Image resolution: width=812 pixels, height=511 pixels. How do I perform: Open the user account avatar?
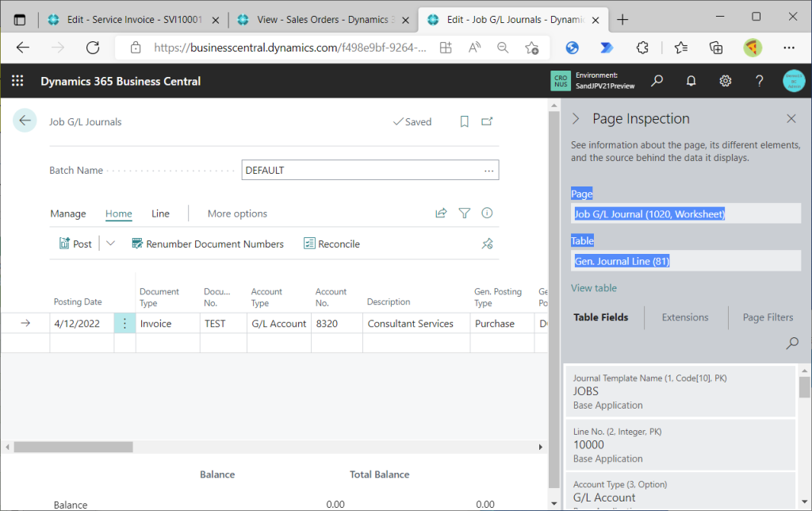pos(794,81)
